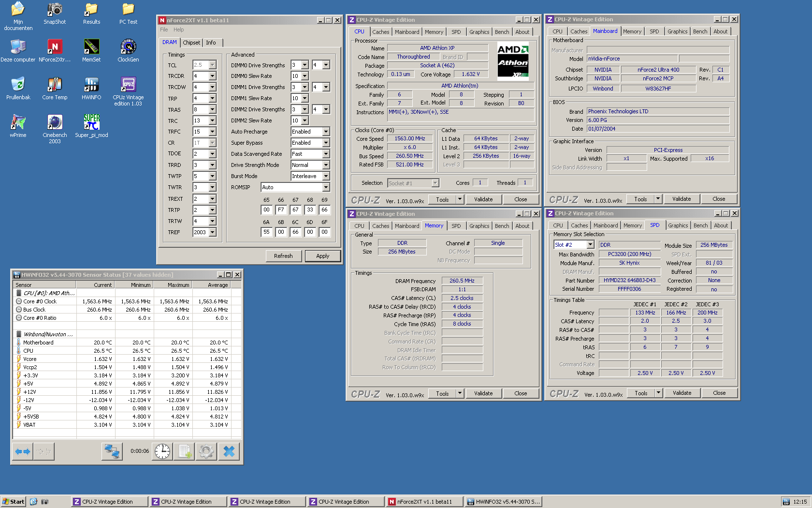The height and width of the screenshot is (508, 812).
Task: Launch the Super_pi_mod desktop shortcut
Action: (x=91, y=126)
